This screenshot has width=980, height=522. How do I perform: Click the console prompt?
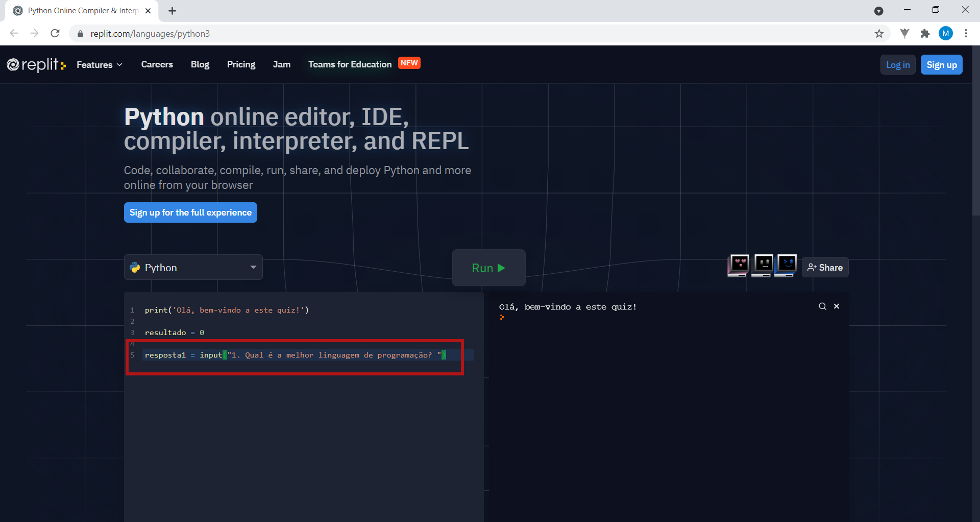click(502, 317)
